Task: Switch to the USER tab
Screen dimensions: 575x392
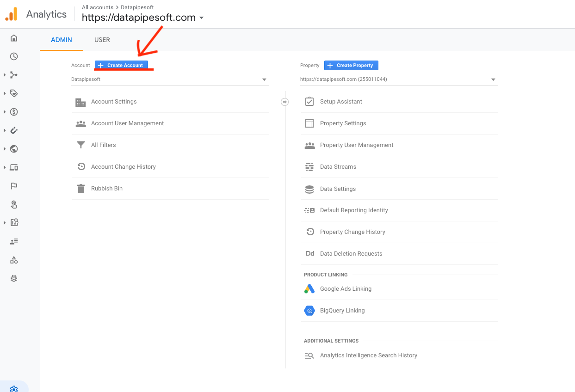Action: coord(102,40)
